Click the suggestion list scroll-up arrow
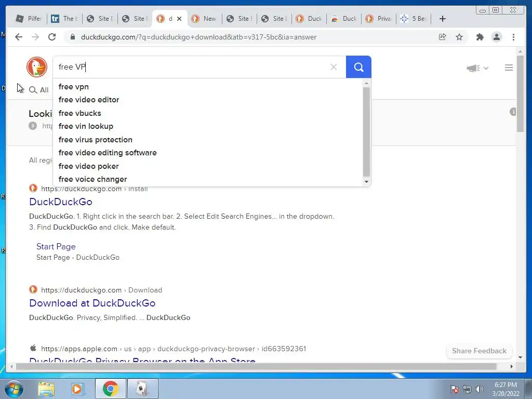532x399 pixels. pyautogui.click(x=366, y=83)
